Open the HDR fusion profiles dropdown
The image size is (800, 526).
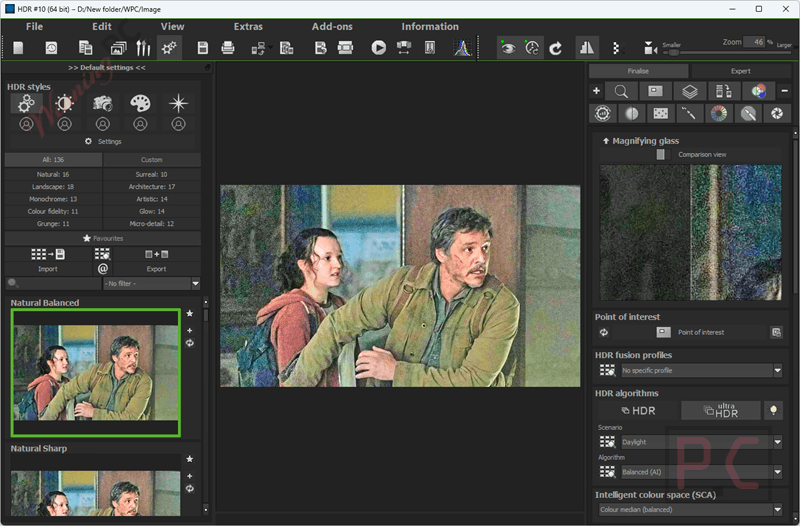click(702, 370)
